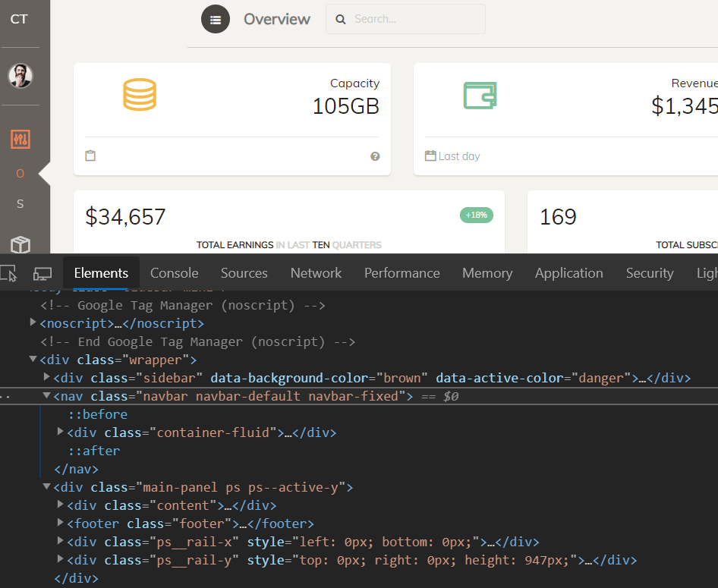Select the O link in the sidebar
Viewport: 718px width, 588px height.
point(20,173)
